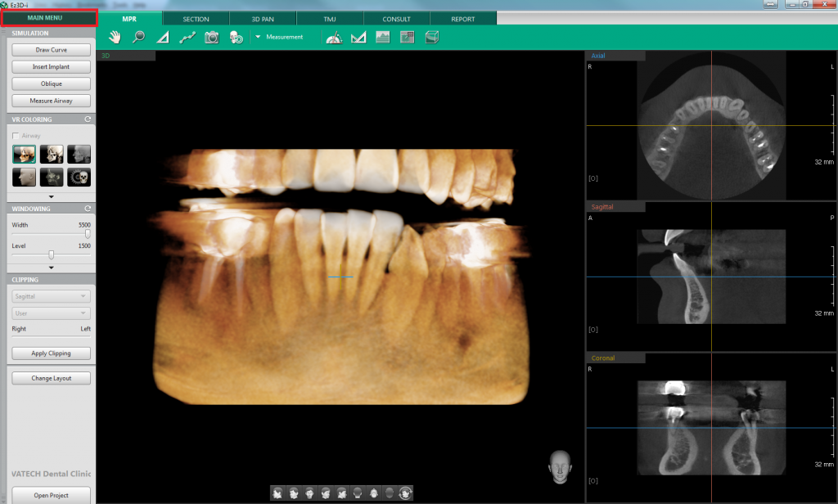Screen dimensions: 838x504
Task: Select the Pan hand tool
Action: [x=115, y=37]
